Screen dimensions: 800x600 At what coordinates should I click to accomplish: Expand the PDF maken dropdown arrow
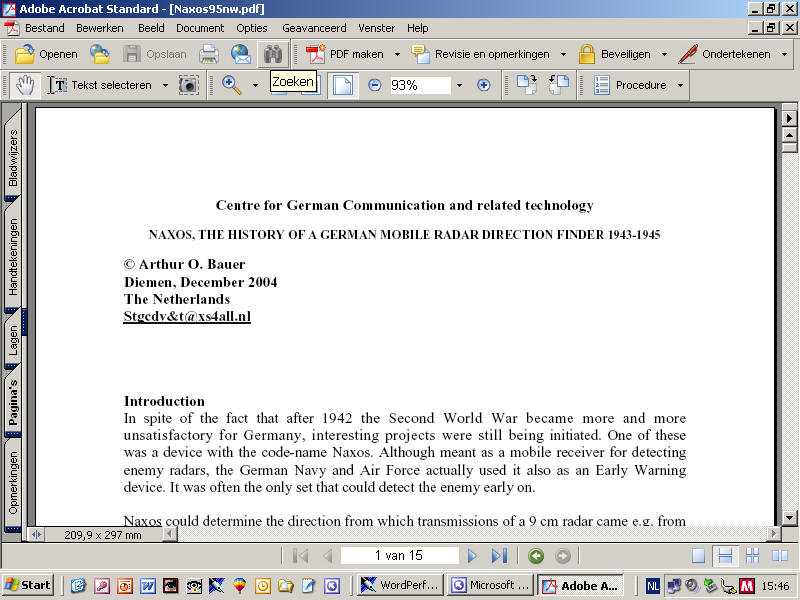[x=397, y=54]
